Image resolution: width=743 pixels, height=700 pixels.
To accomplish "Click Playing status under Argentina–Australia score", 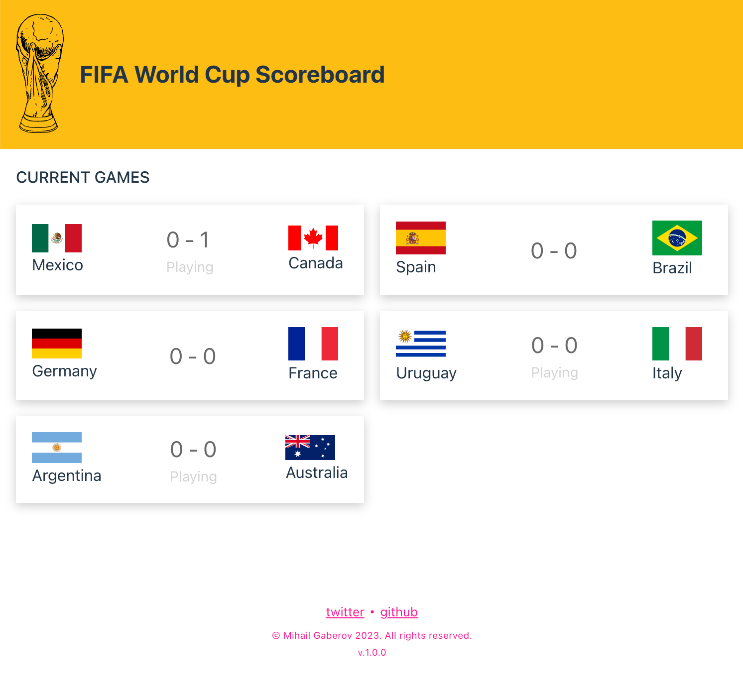I will [x=193, y=476].
